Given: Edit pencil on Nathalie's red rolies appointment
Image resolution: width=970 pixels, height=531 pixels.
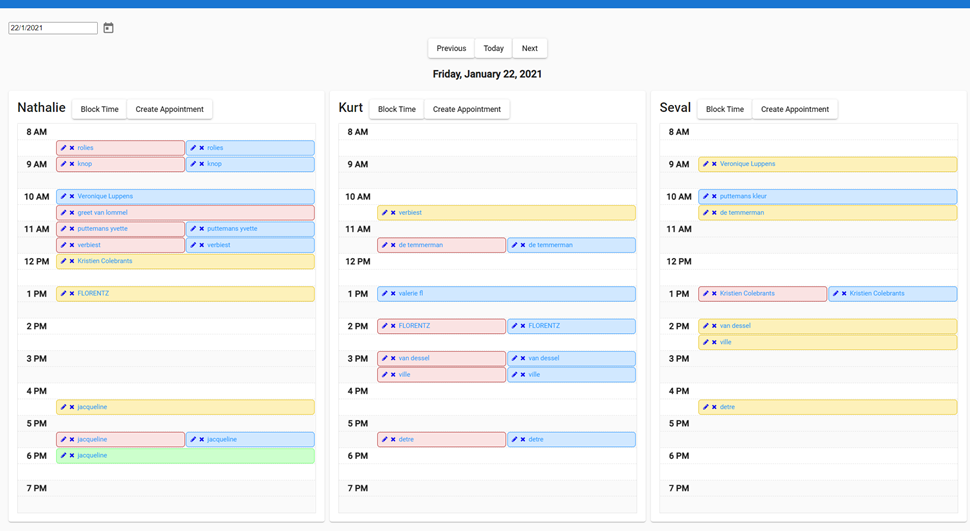Looking at the screenshot, I should coord(63,148).
